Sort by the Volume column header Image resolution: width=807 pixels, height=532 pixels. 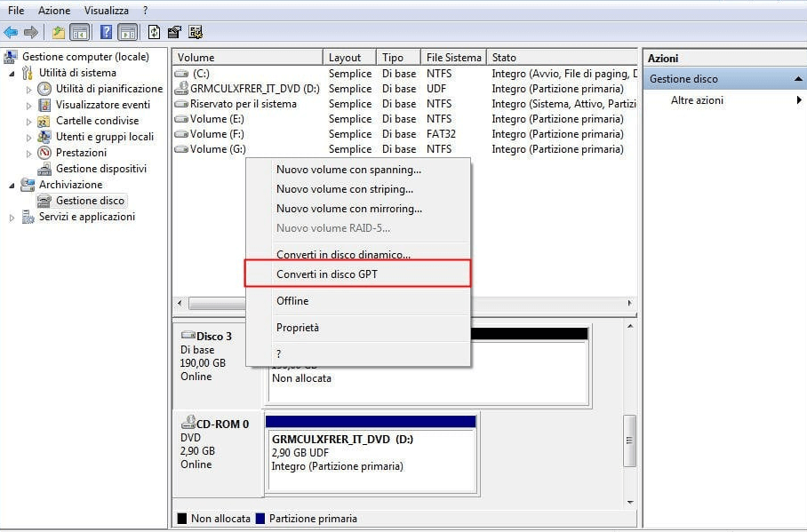point(248,57)
